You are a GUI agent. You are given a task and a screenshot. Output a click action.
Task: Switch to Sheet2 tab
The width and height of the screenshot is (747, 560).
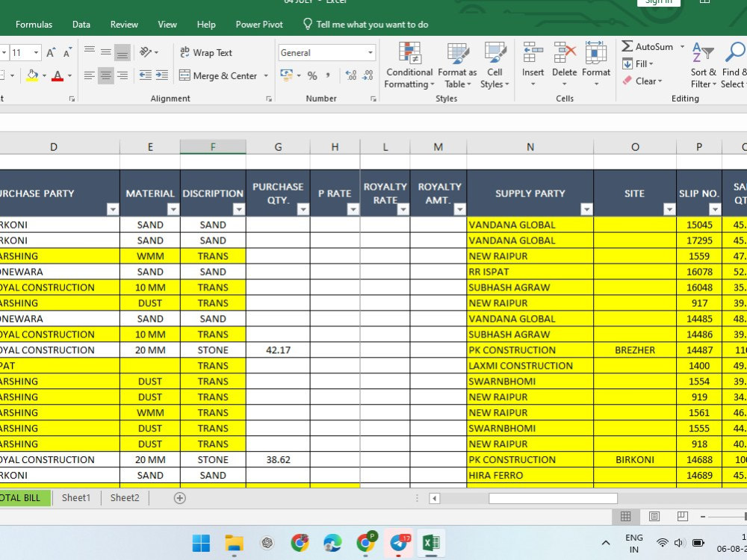[125, 497]
